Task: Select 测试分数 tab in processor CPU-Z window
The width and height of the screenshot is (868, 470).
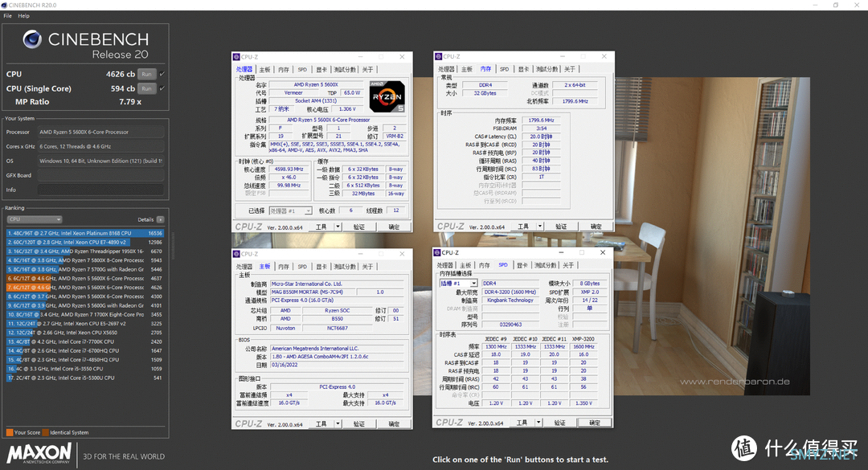Action: 344,70
